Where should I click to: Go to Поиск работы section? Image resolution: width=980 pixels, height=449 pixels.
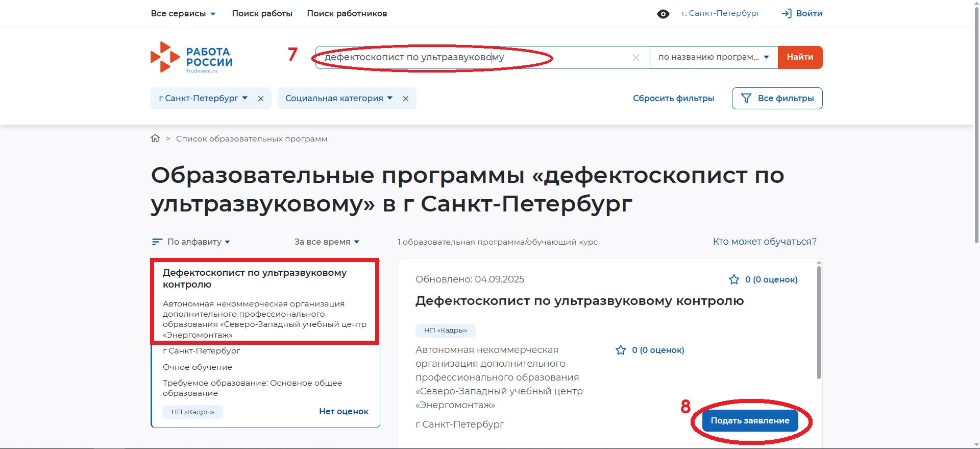262,14
